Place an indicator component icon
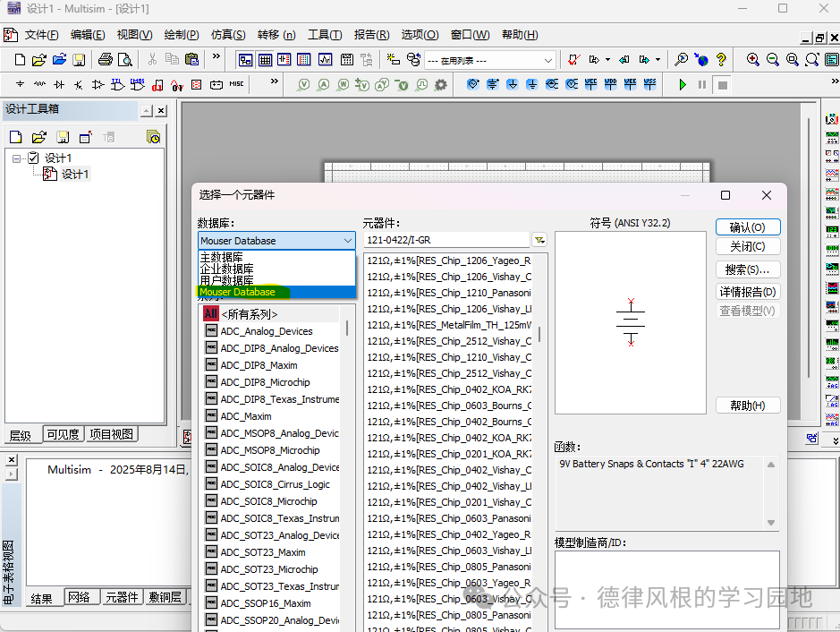Image resolution: width=840 pixels, height=632 pixels. pyautogui.click(x=197, y=84)
